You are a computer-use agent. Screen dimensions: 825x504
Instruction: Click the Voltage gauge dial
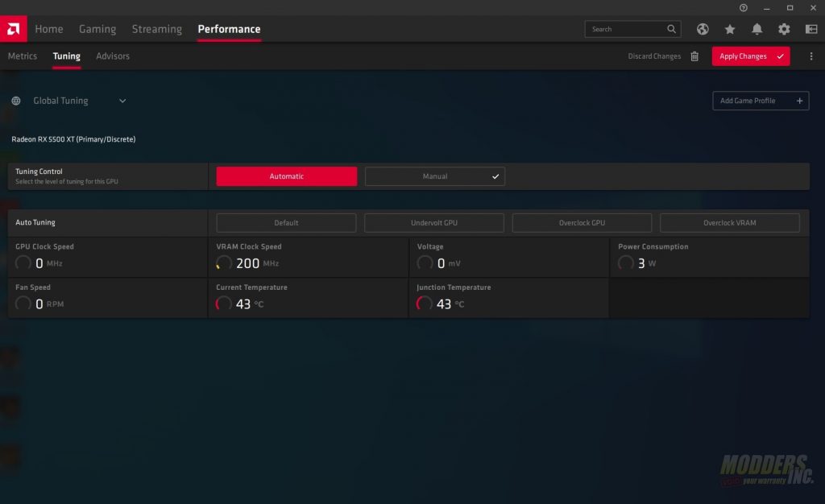click(425, 262)
